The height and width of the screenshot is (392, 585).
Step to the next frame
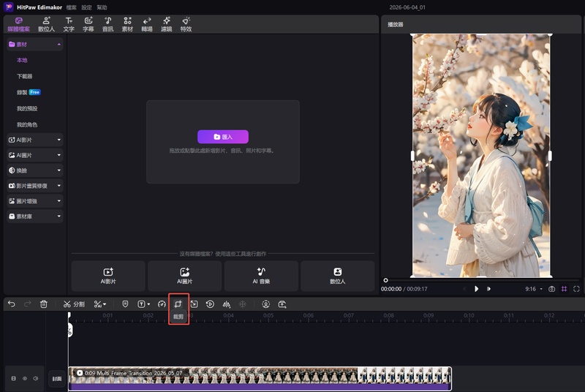click(x=488, y=289)
